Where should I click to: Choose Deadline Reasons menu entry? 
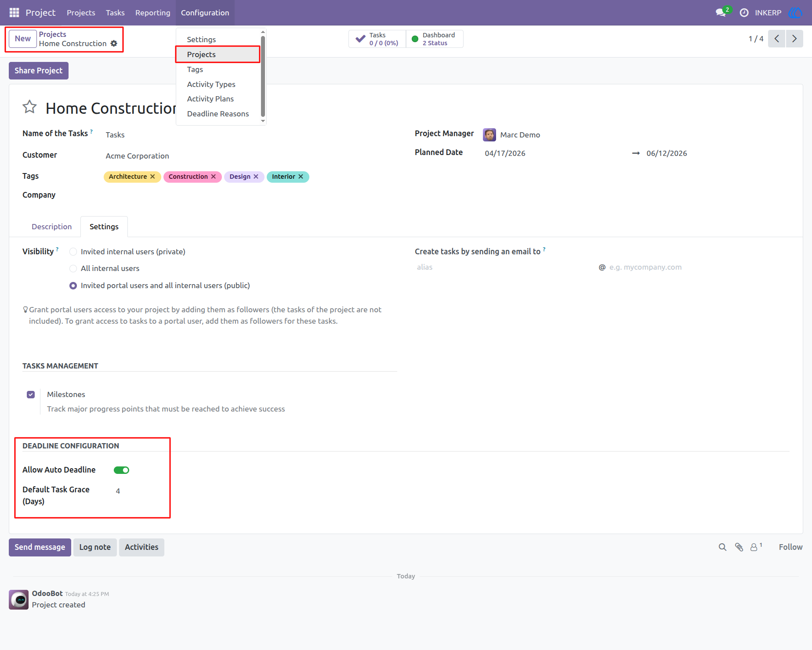(218, 114)
